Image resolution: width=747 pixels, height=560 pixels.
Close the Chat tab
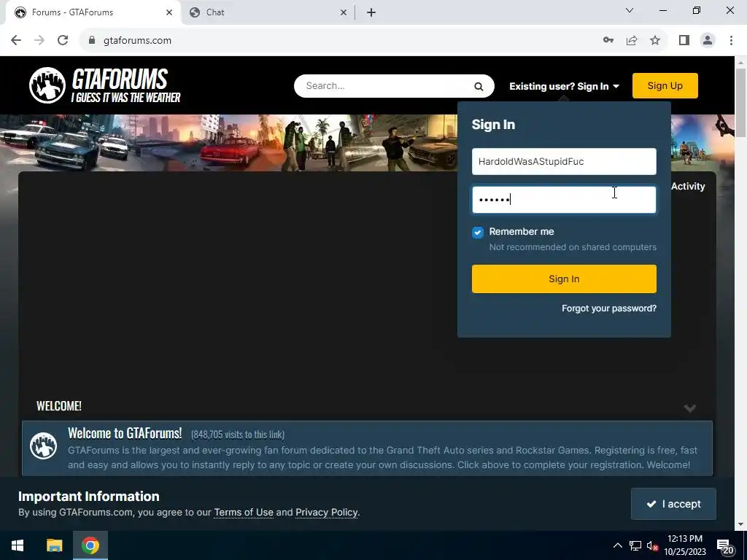click(344, 12)
